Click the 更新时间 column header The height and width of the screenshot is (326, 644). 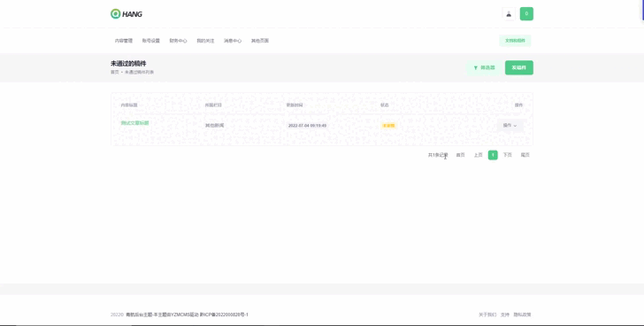click(295, 105)
